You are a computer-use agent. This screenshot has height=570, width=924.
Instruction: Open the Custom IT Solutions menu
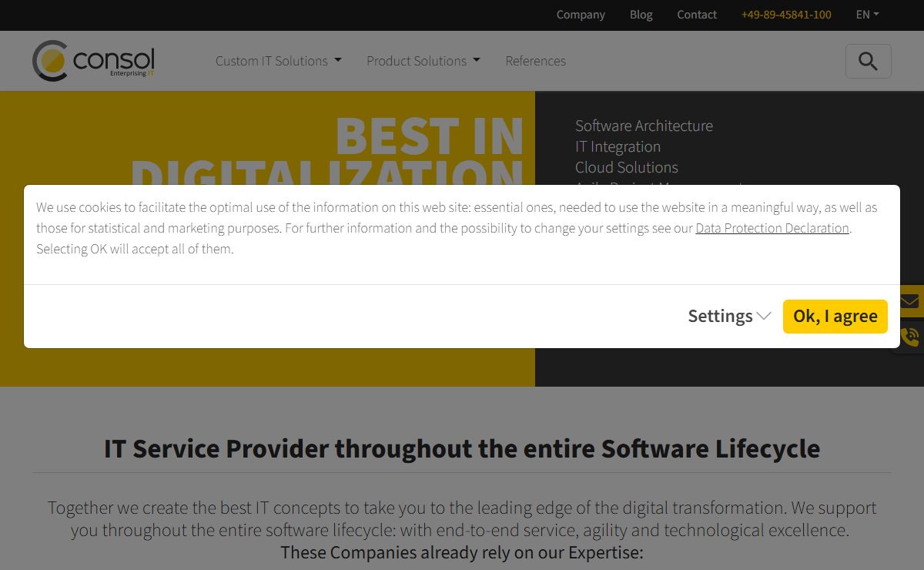coord(279,61)
